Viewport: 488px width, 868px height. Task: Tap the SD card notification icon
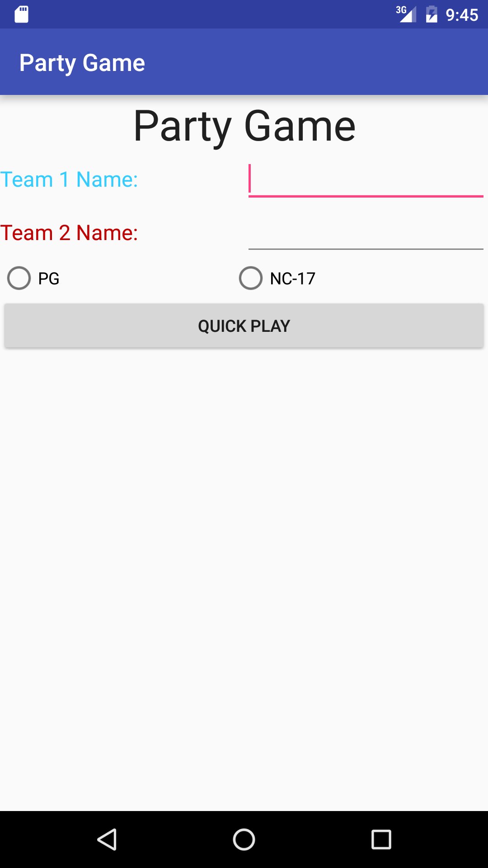coord(21,14)
